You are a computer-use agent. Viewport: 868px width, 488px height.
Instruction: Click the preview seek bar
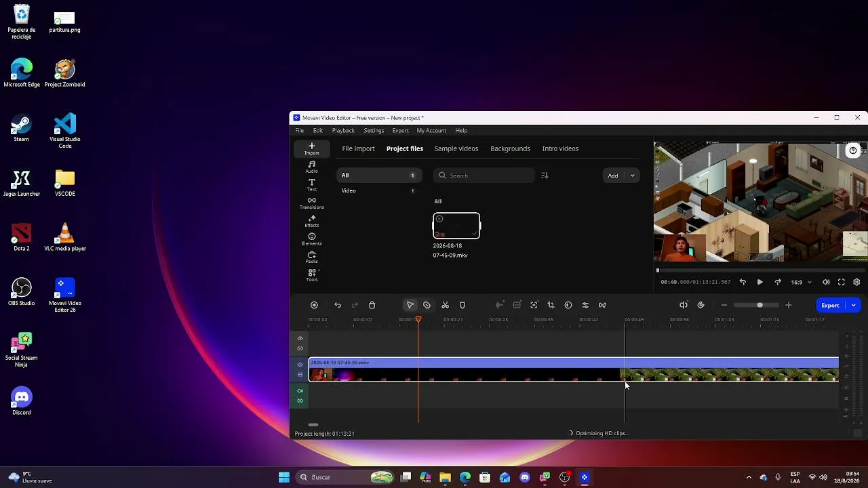(x=760, y=270)
